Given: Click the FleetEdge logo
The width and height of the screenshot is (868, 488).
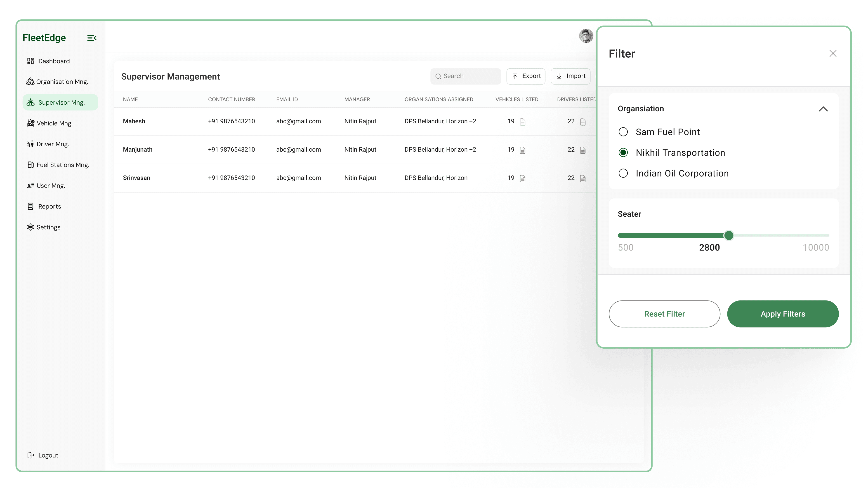Looking at the screenshot, I should pyautogui.click(x=44, y=38).
